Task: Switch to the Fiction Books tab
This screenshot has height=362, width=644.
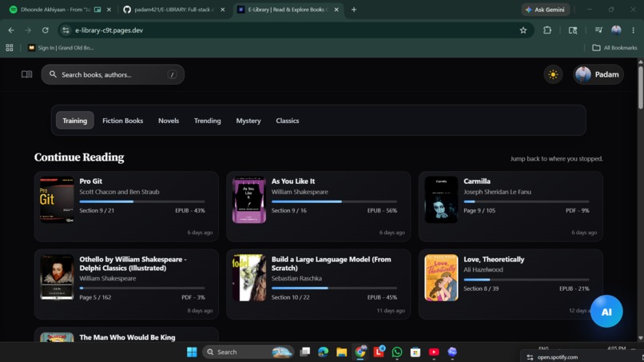Action: click(x=123, y=121)
